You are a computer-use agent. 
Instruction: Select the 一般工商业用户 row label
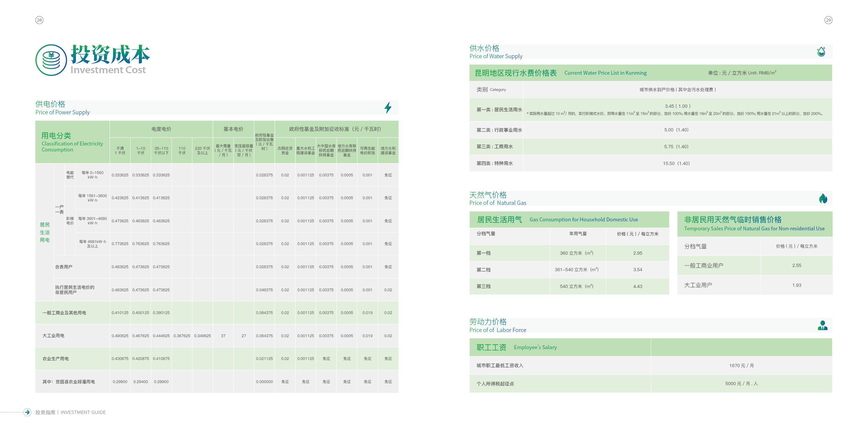coord(704,265)
